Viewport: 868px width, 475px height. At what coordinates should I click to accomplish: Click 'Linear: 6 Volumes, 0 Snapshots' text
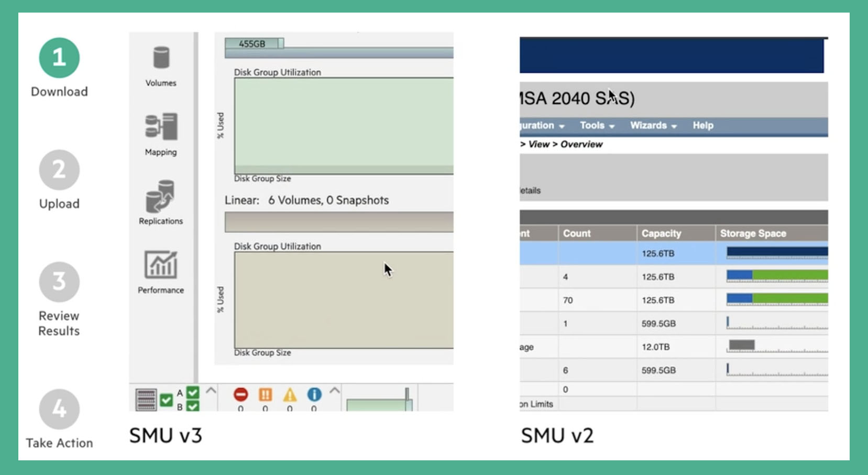[306, 200]
